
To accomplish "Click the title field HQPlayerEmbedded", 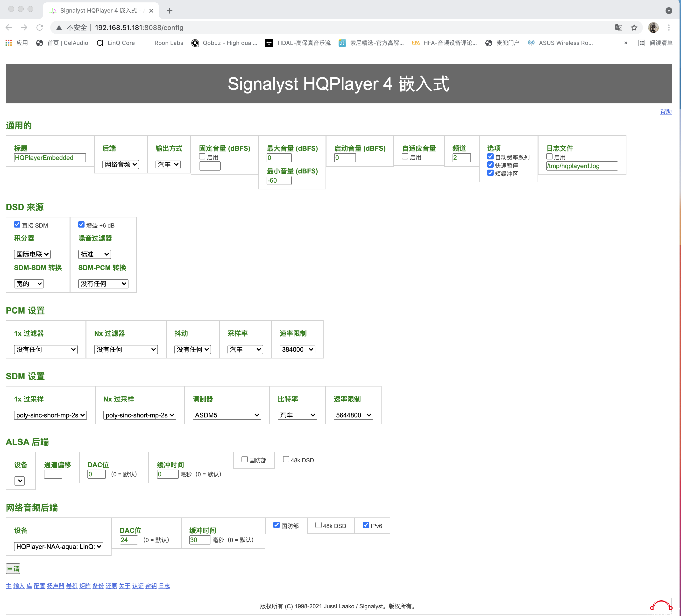I will click(50, 158).
